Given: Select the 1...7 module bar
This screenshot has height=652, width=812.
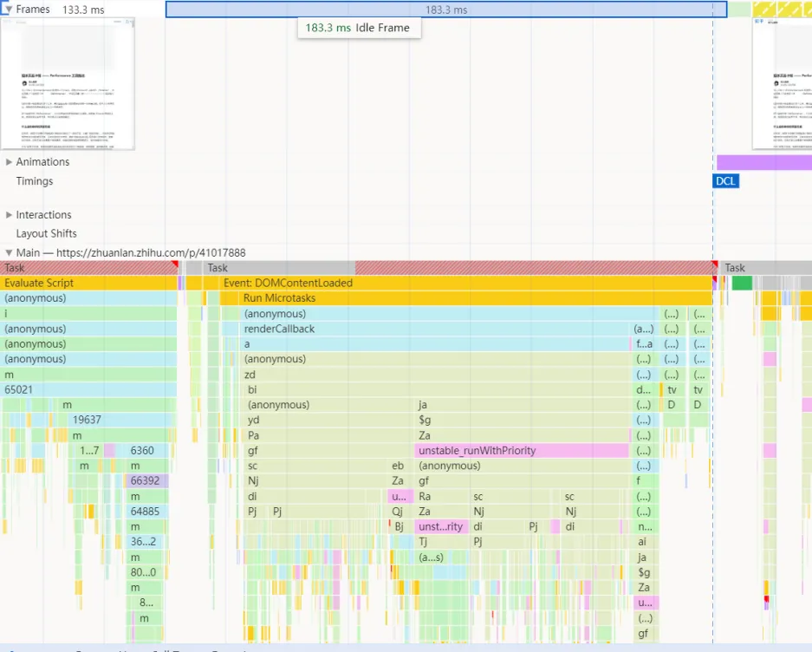Looking at the screenshot, I should click(89, 450).
